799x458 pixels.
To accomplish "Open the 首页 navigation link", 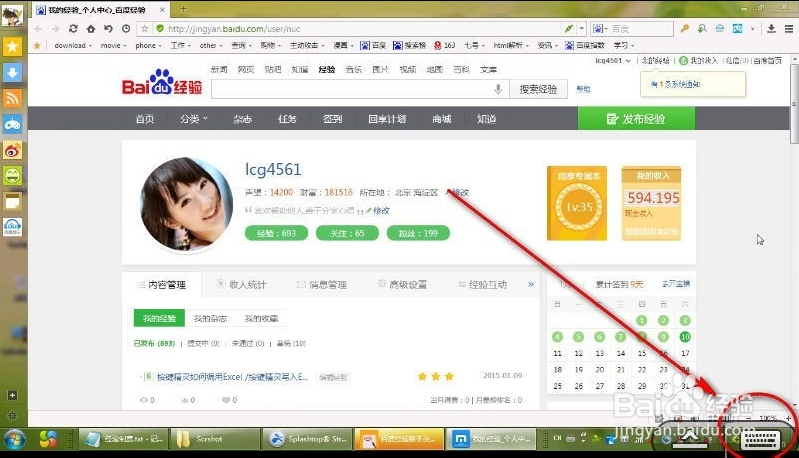I will click(x=145, y=119).
